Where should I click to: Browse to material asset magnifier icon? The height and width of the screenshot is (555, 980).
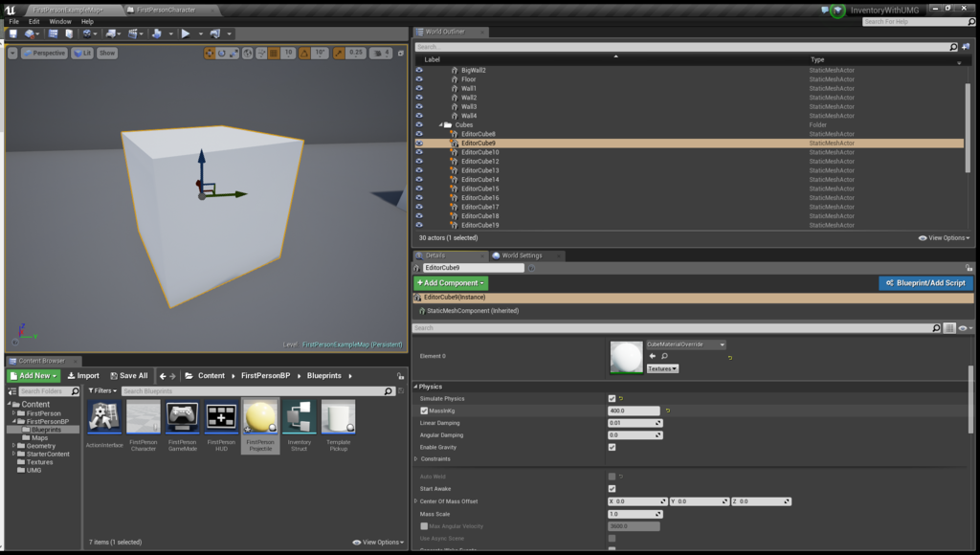coord(664,356)
